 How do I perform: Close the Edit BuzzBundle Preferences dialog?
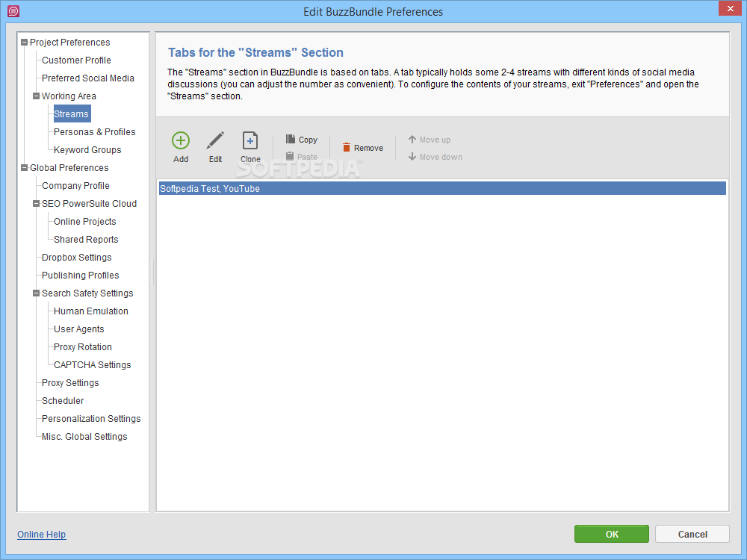coord(731,8)
